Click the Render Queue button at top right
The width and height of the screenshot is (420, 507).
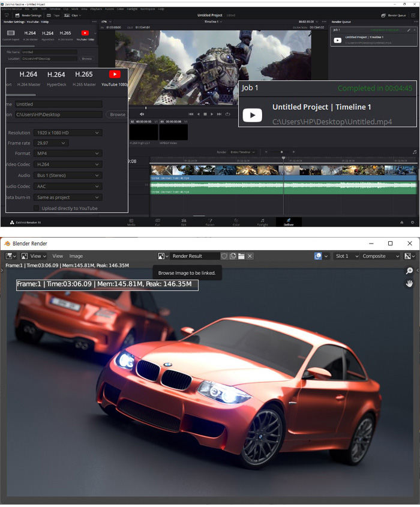click(394, 16)
